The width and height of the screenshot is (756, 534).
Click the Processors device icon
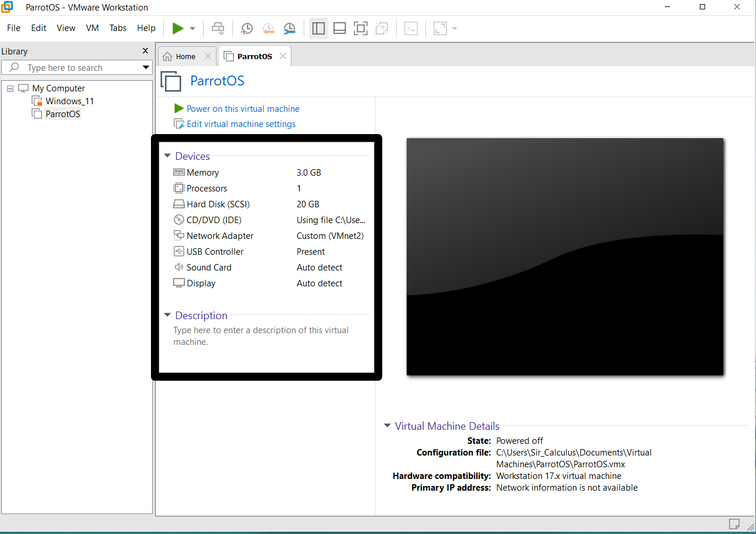(179, 189)
